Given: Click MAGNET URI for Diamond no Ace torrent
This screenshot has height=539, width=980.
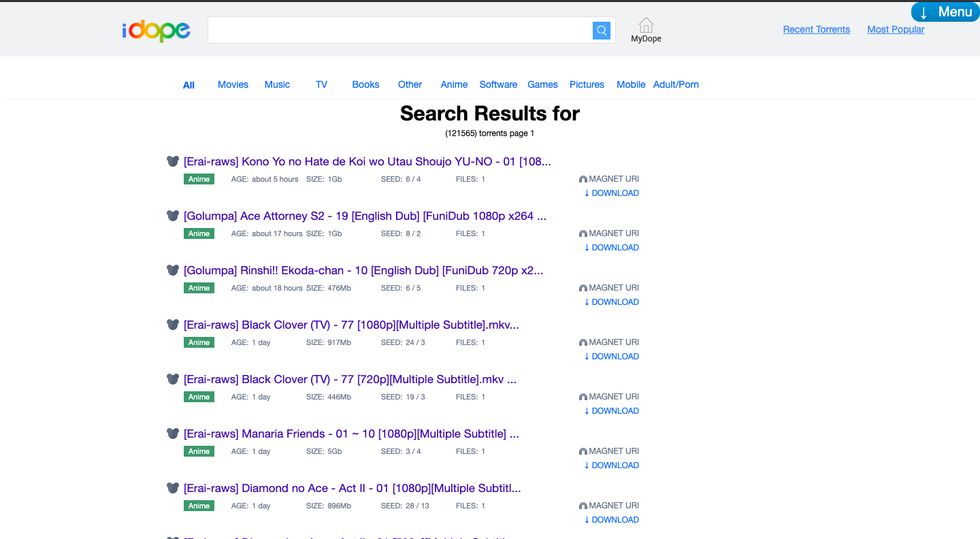Looking at the screenshot, I should (609, 506).
